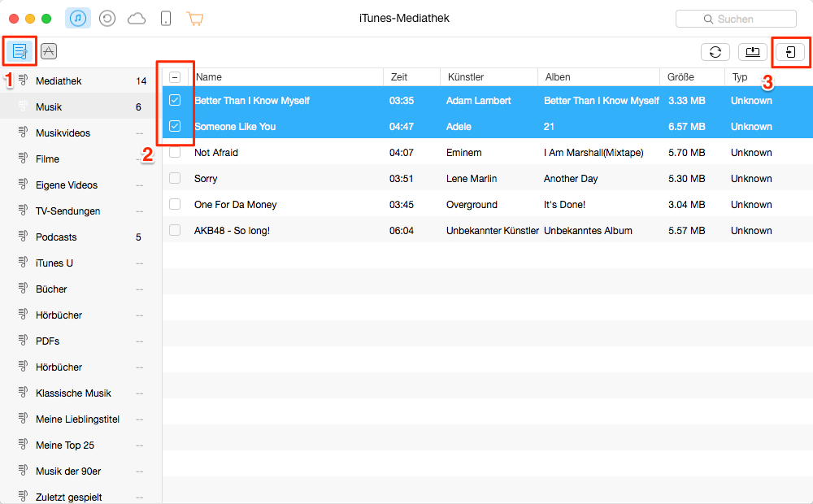Click artist Overground
The height and width of the screenshot is (504, 813).
[x=472, y=205]
